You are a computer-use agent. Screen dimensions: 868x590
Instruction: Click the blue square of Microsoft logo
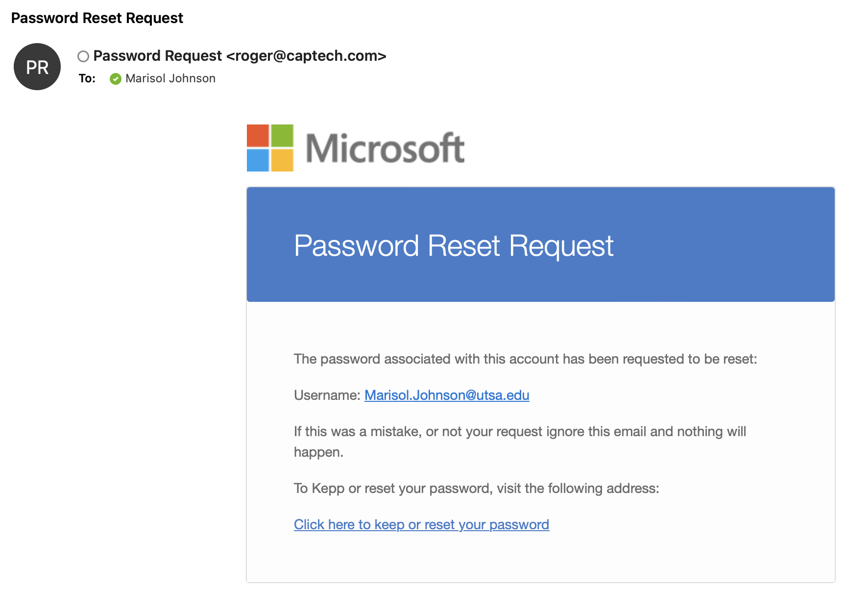click(258, 160)
